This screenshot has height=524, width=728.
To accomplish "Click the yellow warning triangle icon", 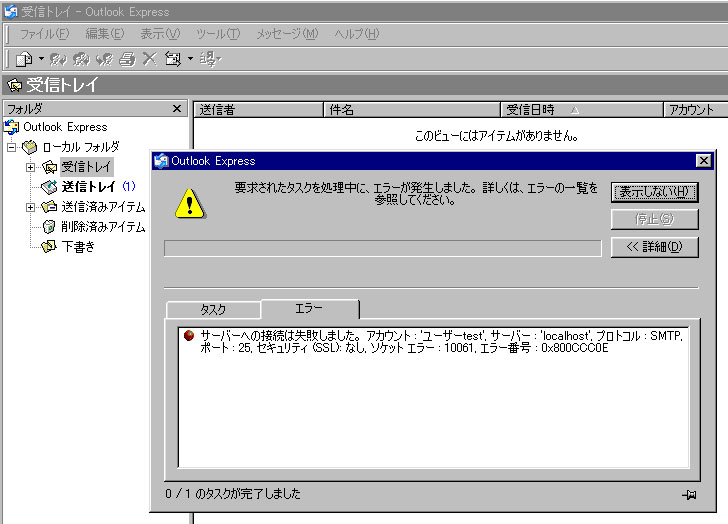I will tap(190, 203).
